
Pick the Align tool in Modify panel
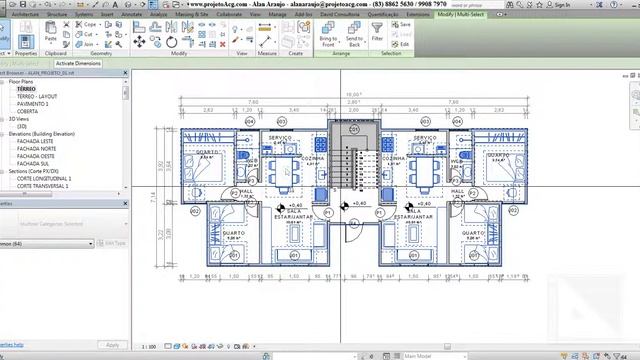pos(139,27)
